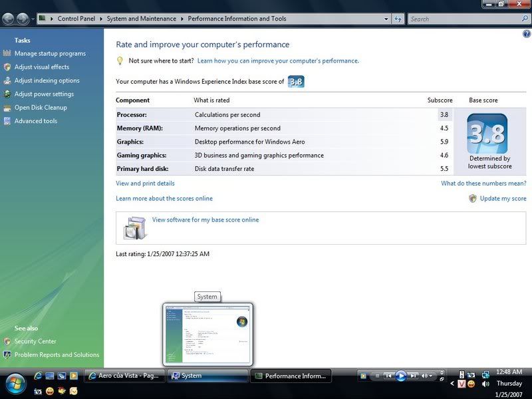Viewport: 532px width, 399px height.
Task: Click the System window preview thumbnail
Action: click(x=207, y=334)
